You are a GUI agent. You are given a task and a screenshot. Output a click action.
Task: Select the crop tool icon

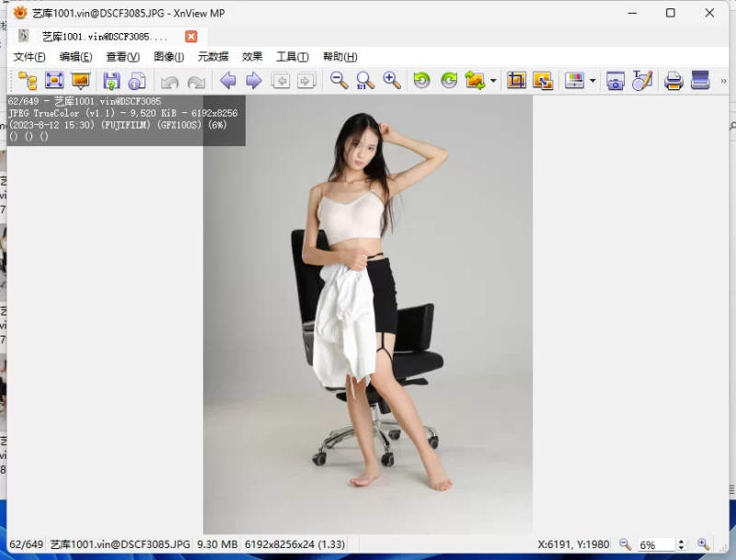(516, 81)
